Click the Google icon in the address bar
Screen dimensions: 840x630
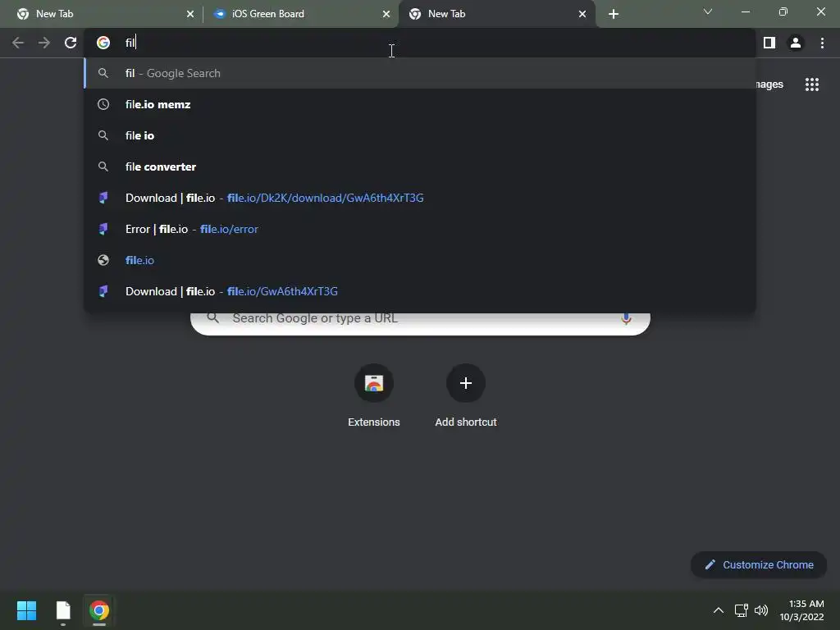click(x=103, y=43)
